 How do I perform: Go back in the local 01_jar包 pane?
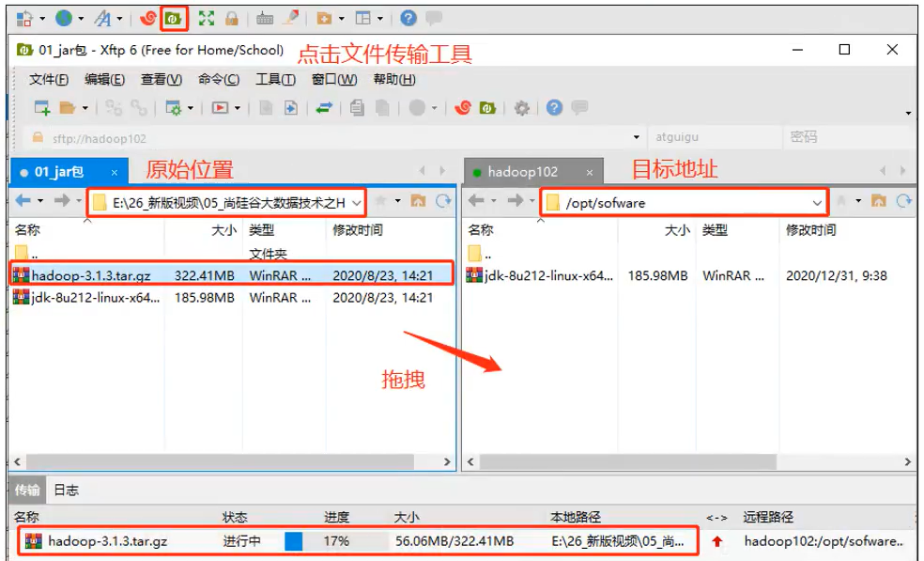(x=23, y=201)
